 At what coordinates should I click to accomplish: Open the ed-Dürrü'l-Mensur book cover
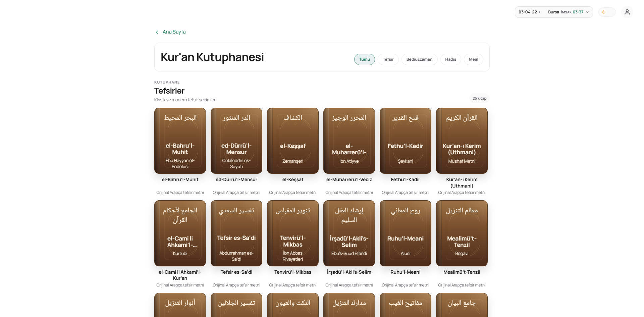[x=236, y=141]
